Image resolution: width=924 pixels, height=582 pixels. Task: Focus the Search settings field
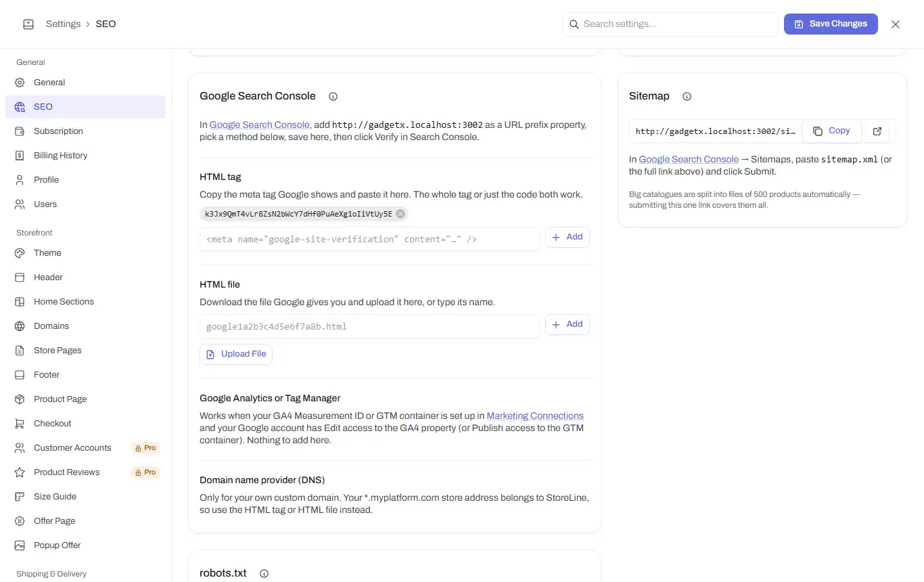pyautogui.click(x=670, y=24)
